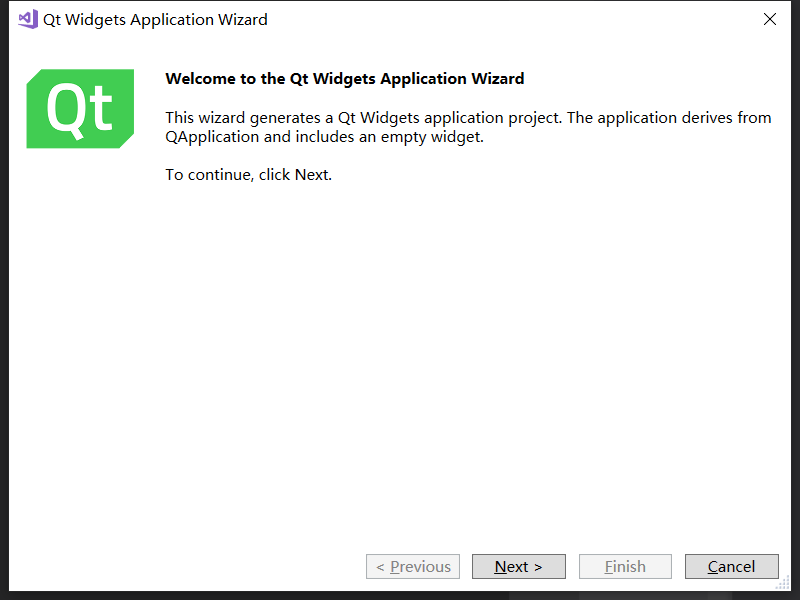Select the 'Welcome to the Qt Widgets Application Wizard' heading
The height and width of the screenshot is (600, 800).
pyautogui.click(x=344, y=79)
